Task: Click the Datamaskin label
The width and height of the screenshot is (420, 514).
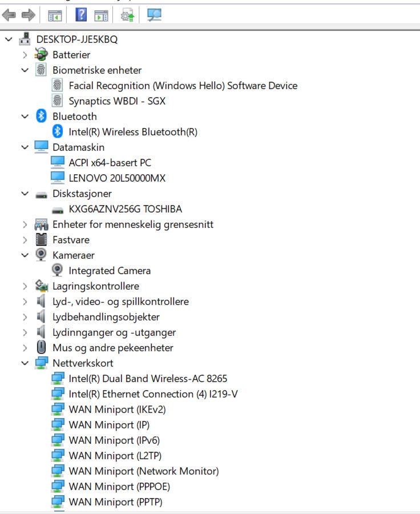Action: tap(78, 147)
